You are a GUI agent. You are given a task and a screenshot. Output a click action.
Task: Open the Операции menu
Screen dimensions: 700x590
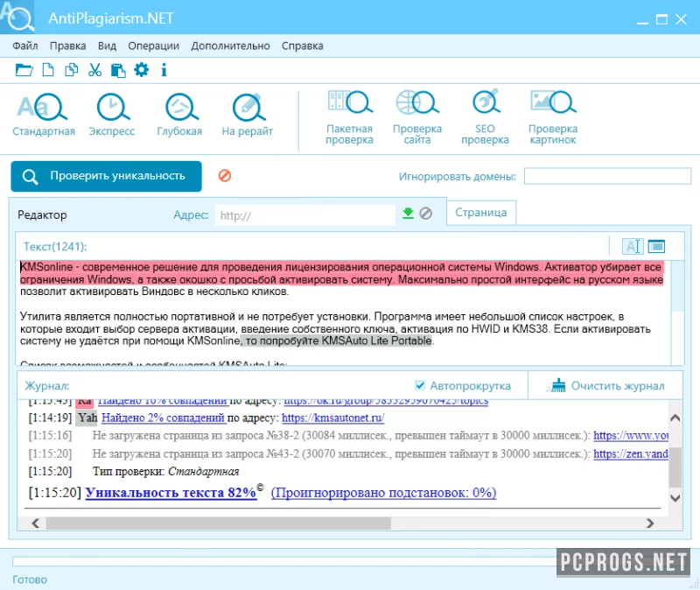coord(154,46)
